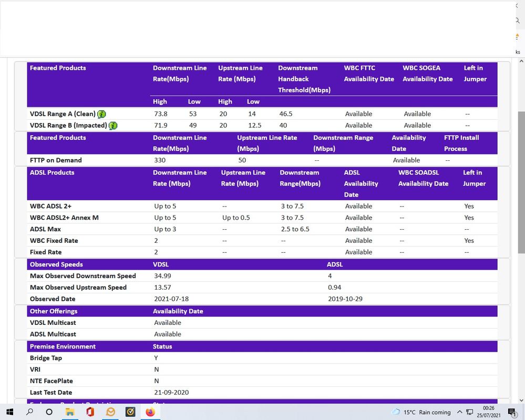This screenshot has width=525, height=420.
Task: Click the VDSL Range A info icon
Action: (102, 114)
